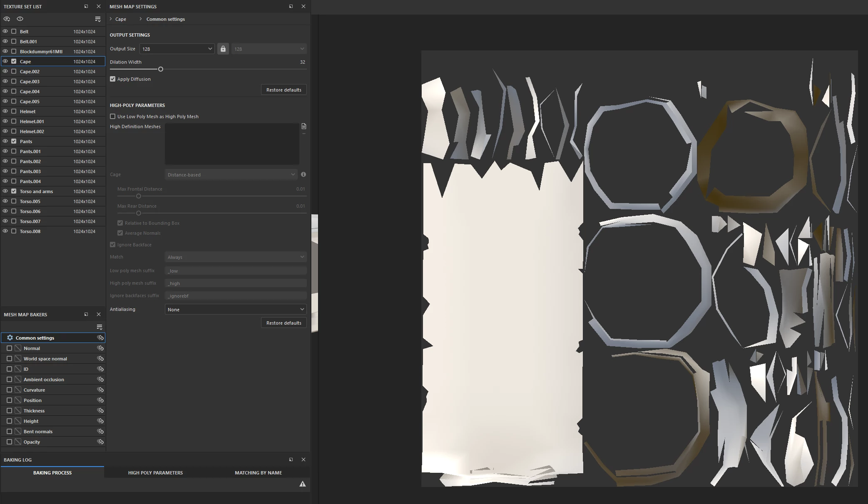Click the Dilation Width slider handle
Screen dimensions: 868x504
tap(161, 69)
